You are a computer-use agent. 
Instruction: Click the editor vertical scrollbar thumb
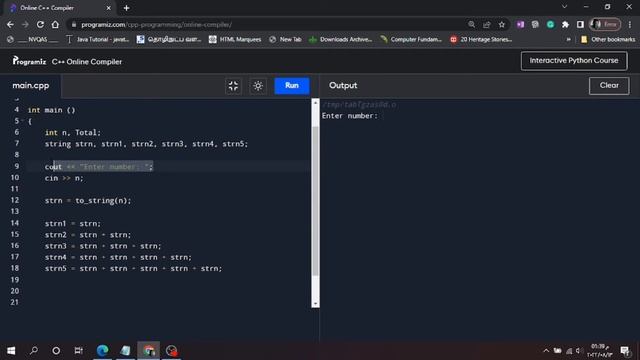coord(315,201)
